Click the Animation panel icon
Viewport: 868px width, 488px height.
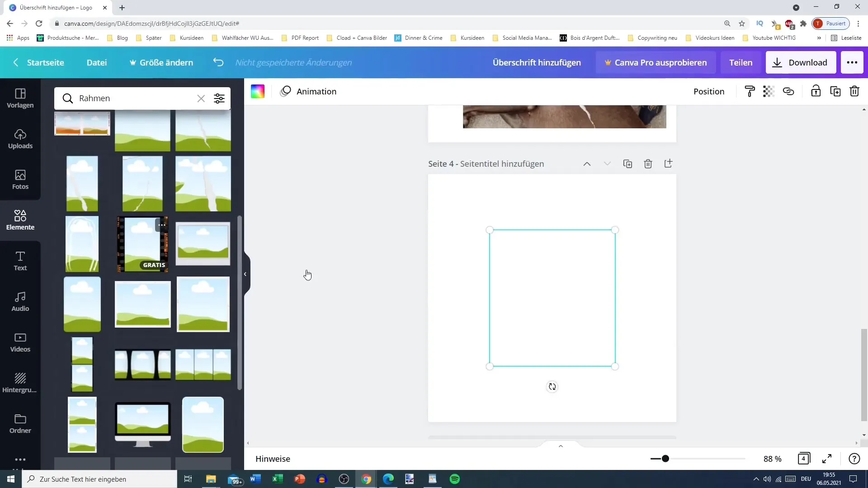coord(286,91)
